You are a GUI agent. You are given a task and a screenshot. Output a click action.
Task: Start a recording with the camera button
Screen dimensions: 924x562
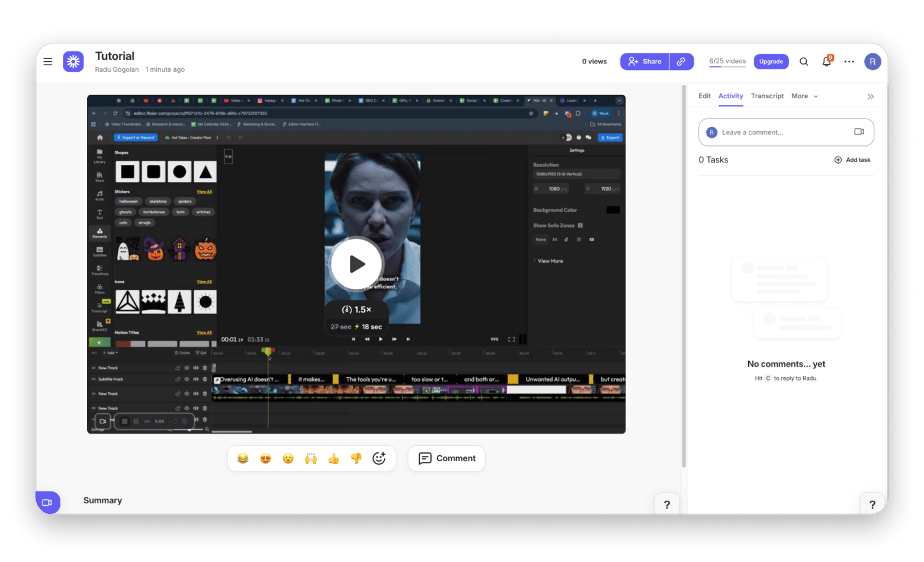(x=48, y=502)
